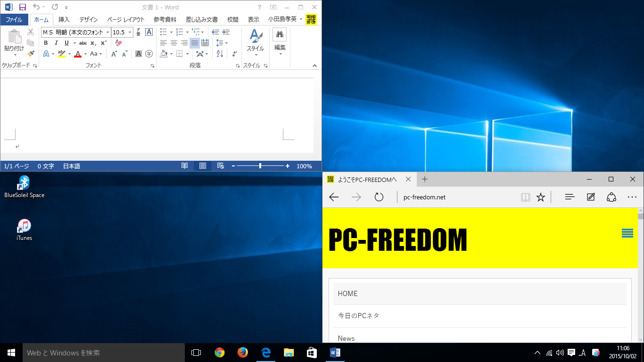The height and width of the screenshot is (362, 644).
Task: Open the ファイル menu tab
Action: [14, 19]
